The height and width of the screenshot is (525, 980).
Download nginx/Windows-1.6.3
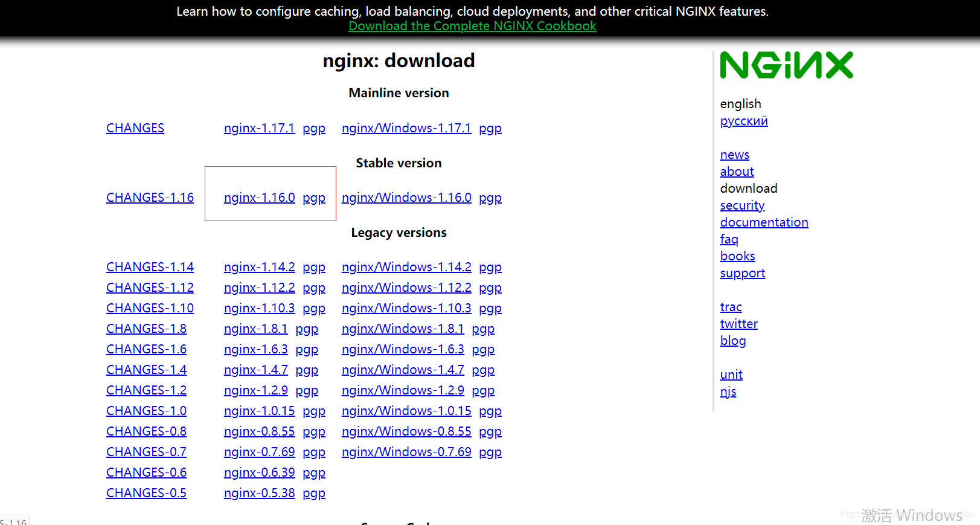tap(403, 349)
